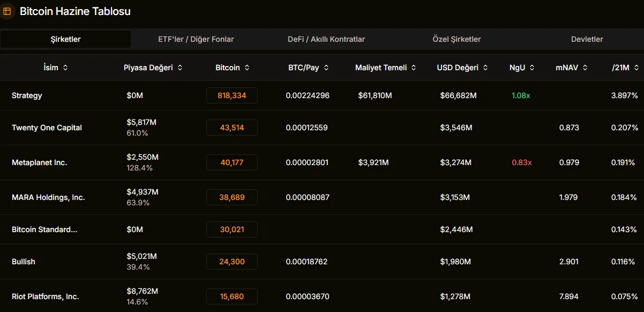Image resolution: width=644 pixels, height=312 pixels.
Task: Click the 40,177 Bitcoin holdings badge
Action: [232, 162]
